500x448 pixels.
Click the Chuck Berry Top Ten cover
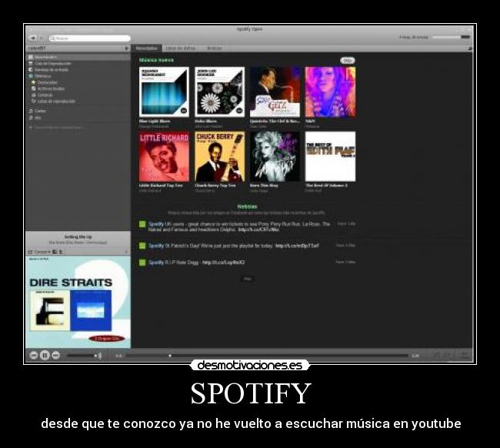pyautogui.click(x=220, y=157)
